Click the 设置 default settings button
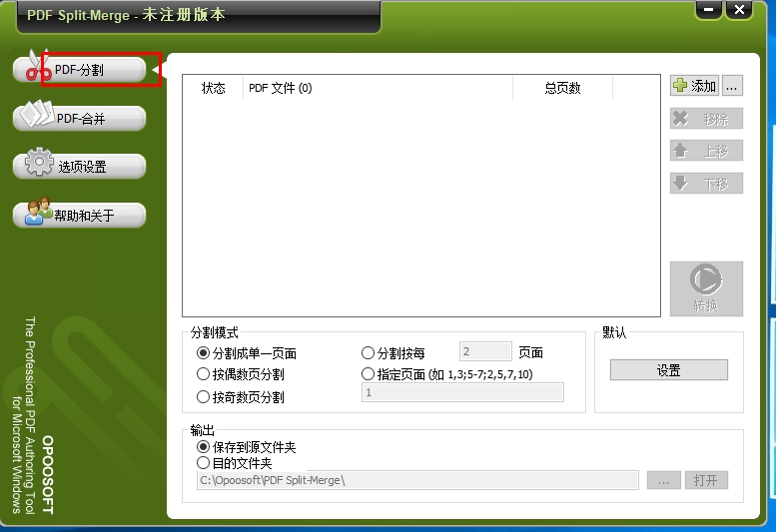 click(x=668, y=370)
